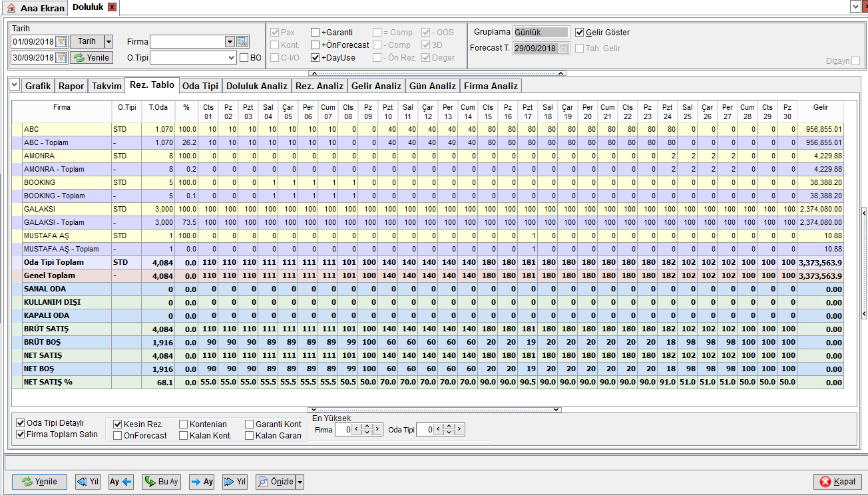868x495 pixels.
Task: Enable the Kalan Kont. checkbox
Action: coord(183,436)
